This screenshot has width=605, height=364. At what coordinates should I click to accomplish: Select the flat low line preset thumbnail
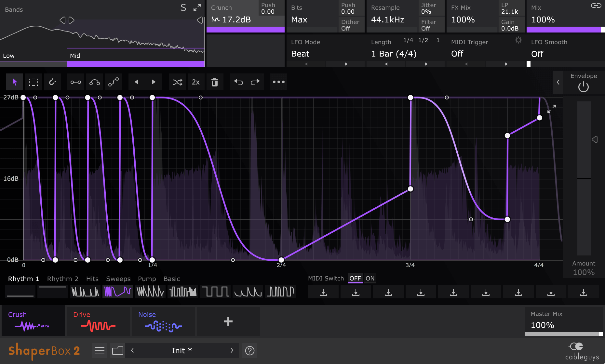click(x=20, y=292)
